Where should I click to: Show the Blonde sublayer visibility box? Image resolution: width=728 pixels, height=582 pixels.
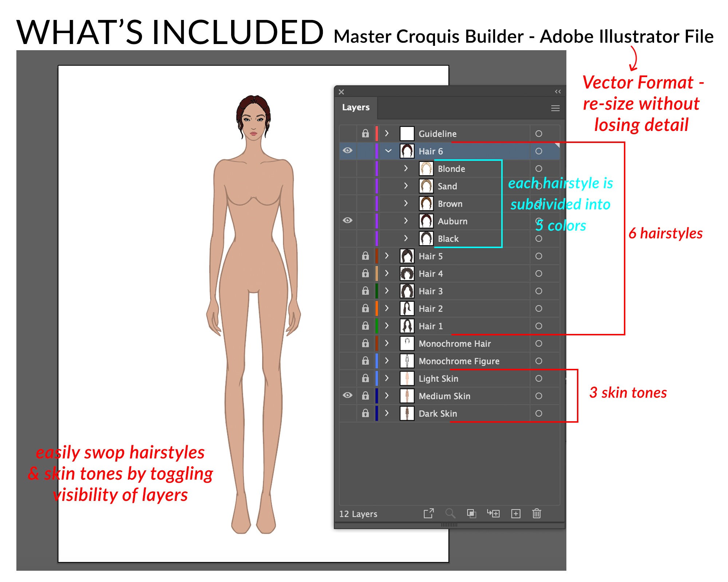tap(348, 168)
